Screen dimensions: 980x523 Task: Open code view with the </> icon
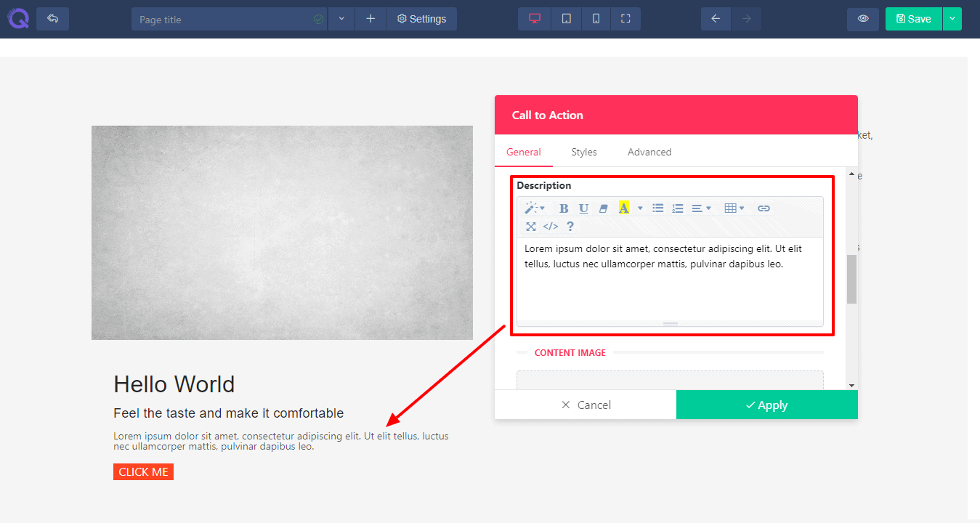[551, 227]
